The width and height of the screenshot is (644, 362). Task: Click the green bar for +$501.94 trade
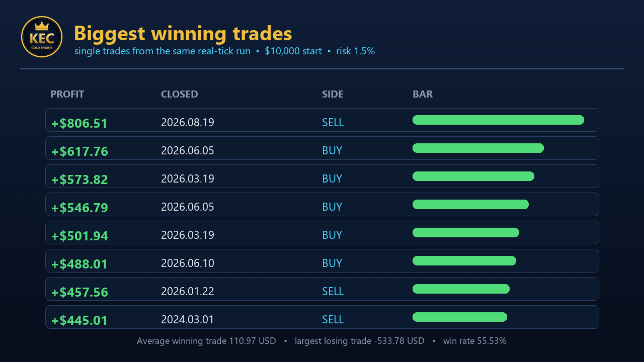click(x=466, y=232)
